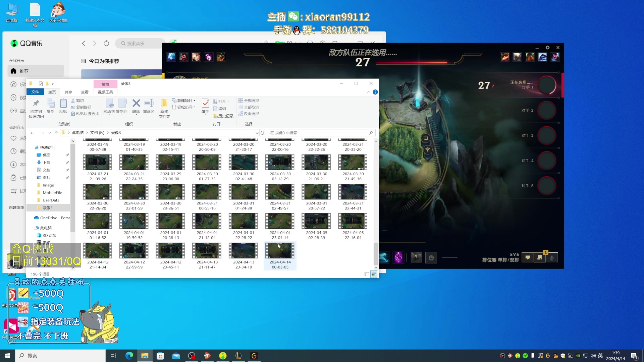Click 粘贴快捷方式 in the ribbon
The height and width of the screenshot is (362, 644).
click(x=85, y=114)
